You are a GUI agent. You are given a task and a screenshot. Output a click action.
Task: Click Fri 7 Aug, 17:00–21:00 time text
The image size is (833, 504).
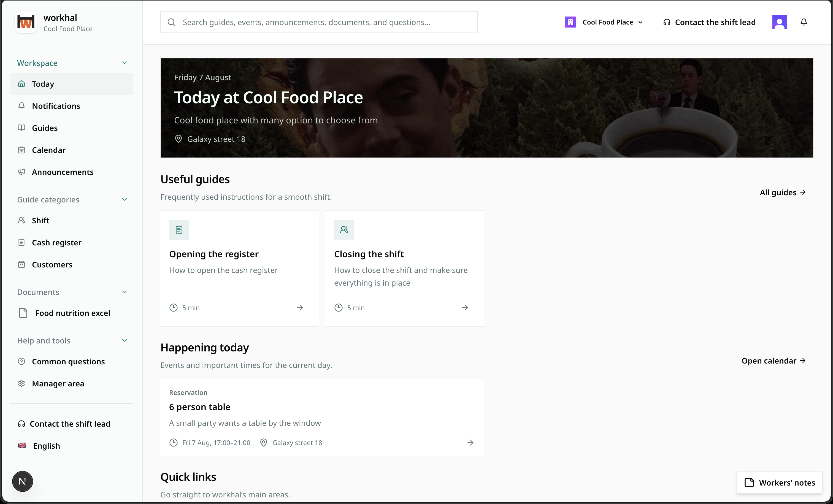coord(216,443)
